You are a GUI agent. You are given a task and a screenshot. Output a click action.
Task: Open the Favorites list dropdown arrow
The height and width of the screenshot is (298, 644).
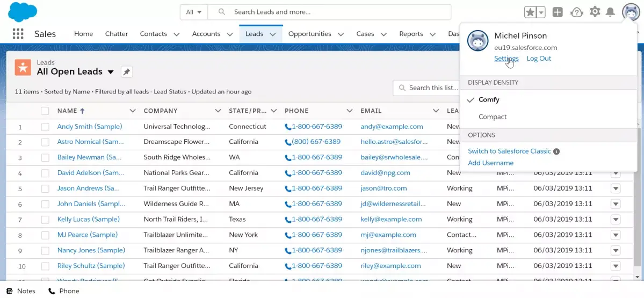pos(541,12)
